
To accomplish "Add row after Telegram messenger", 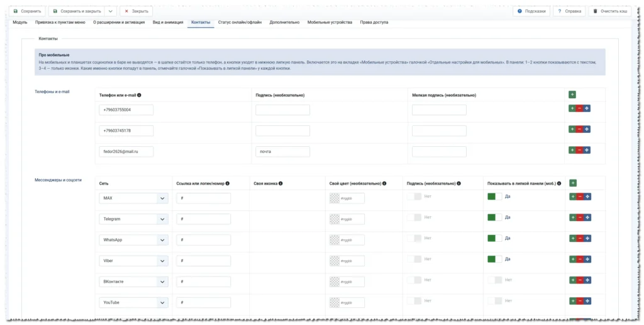I will pos(573,217).
